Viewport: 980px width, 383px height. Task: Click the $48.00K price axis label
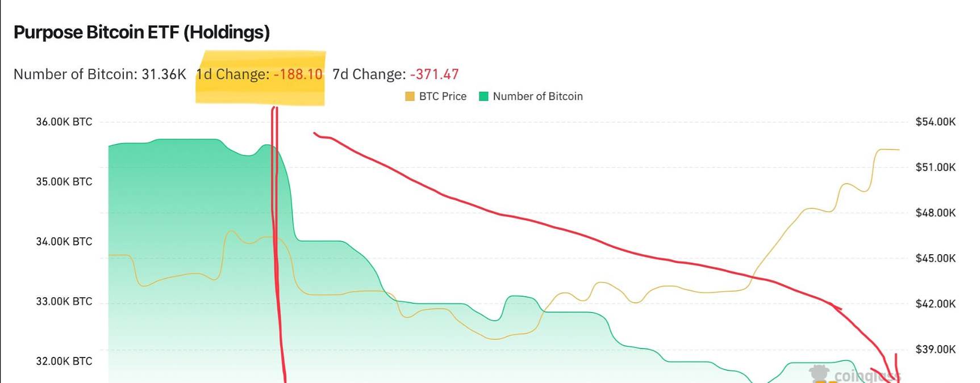tap(935, 213)
